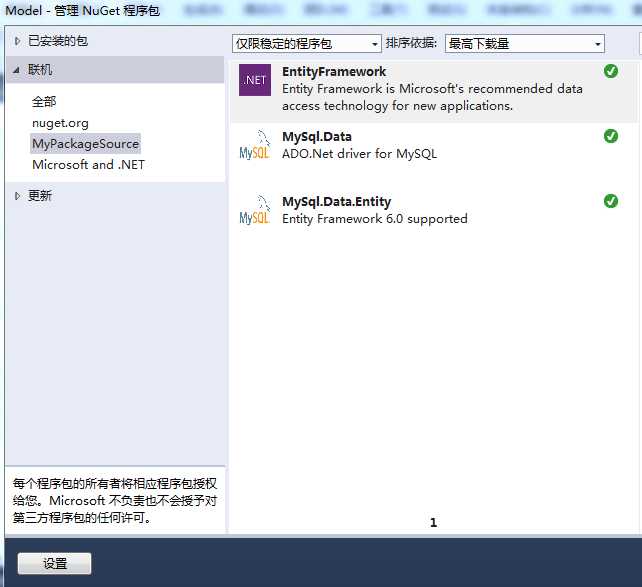Click the 设置 settings button

pos(54,564)
